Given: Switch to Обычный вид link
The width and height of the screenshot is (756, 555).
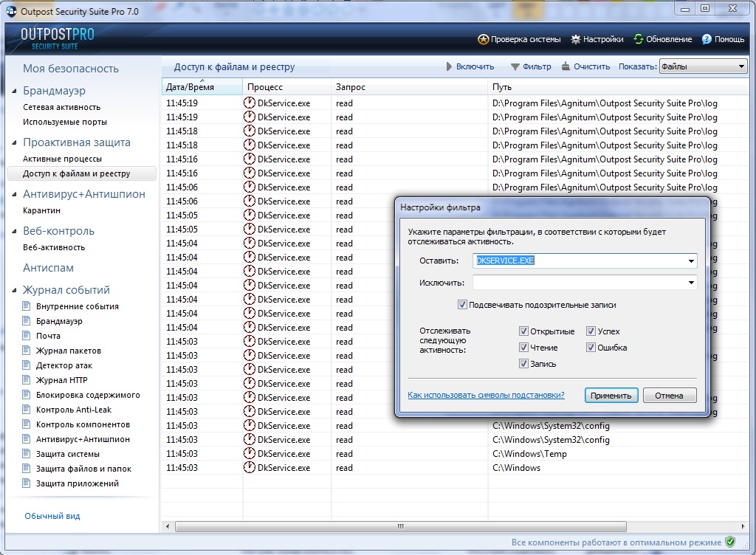Looking at the screenshot, I should click(52, 516).
